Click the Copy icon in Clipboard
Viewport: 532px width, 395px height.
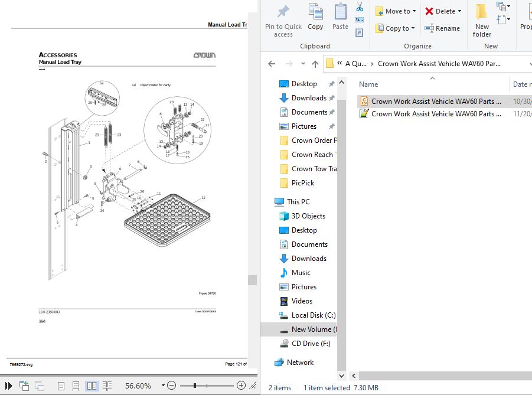(315, 17)
